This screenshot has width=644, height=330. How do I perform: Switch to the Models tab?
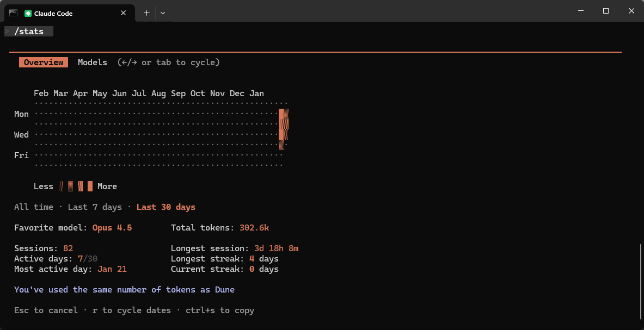93,62
